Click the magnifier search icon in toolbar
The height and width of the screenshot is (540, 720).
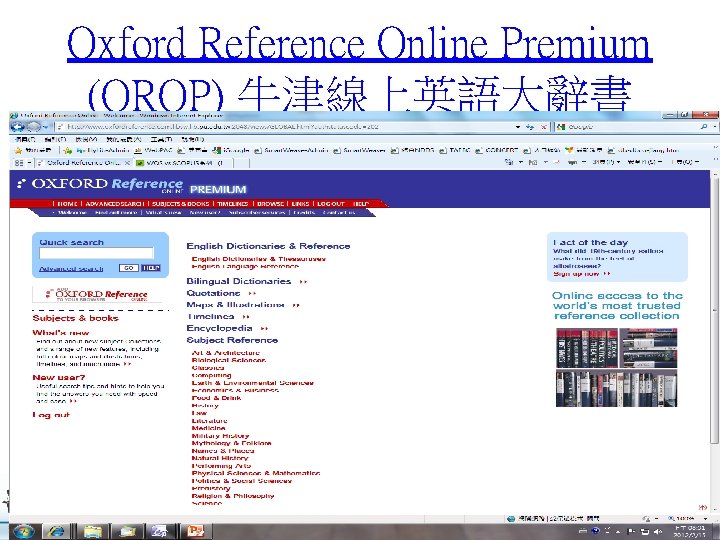click(x=704, y=127)
